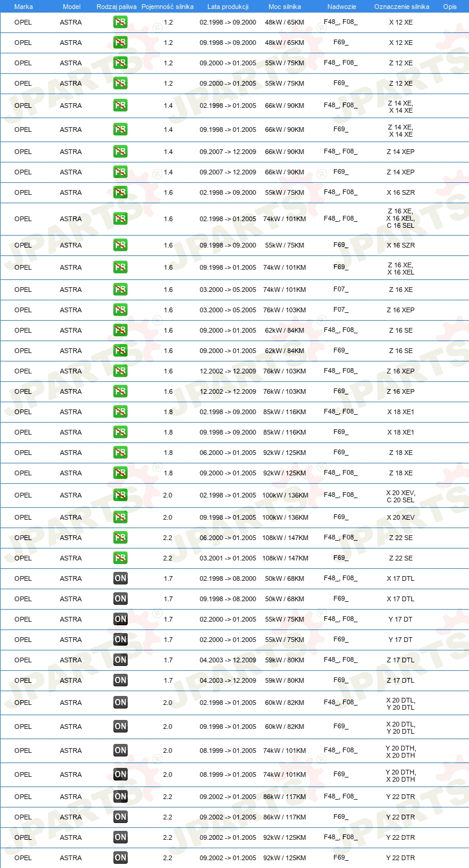469x868 pixels.
Task: Click the '55kW / 75KM' cell in the Z 12 XE F48_, F08_ row
Action: (285, 63)
